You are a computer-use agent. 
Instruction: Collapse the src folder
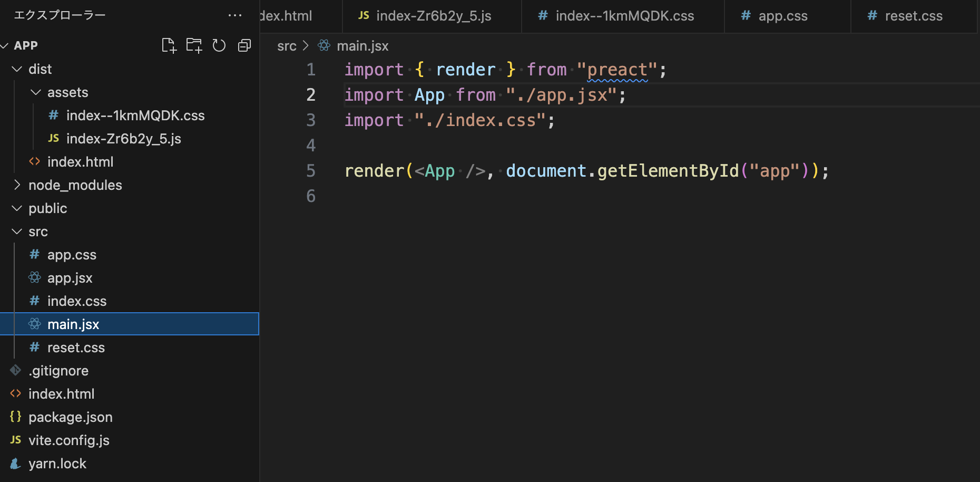click(16, 231)
